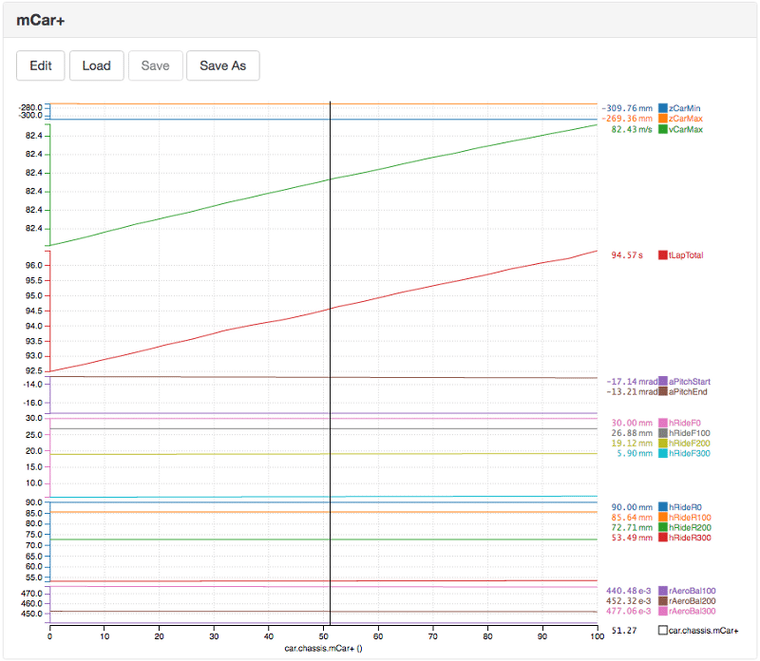Check the car.chassis.mCar+ legend checkbox
This screenshot has width=760, height=661.
[662, 631]
